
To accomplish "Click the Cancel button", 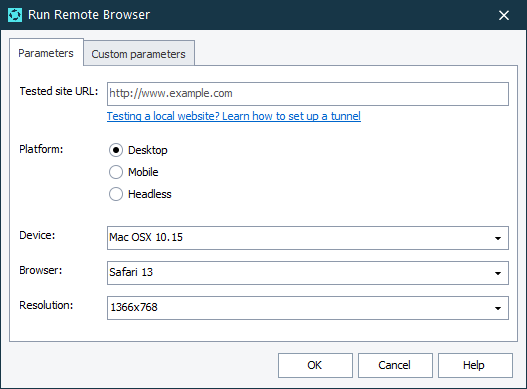I will coord(395,365).
